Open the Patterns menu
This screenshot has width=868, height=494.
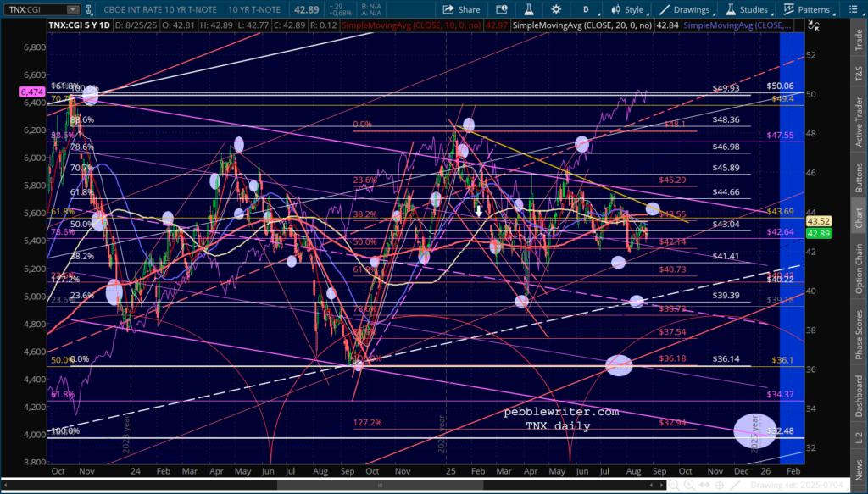(807, 9)
